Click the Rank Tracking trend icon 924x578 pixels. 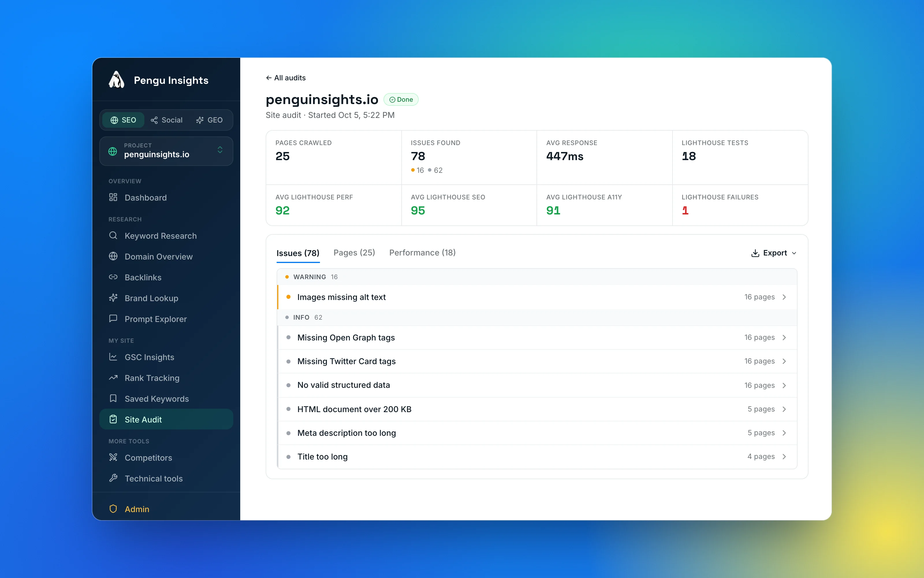pos(113,378)
